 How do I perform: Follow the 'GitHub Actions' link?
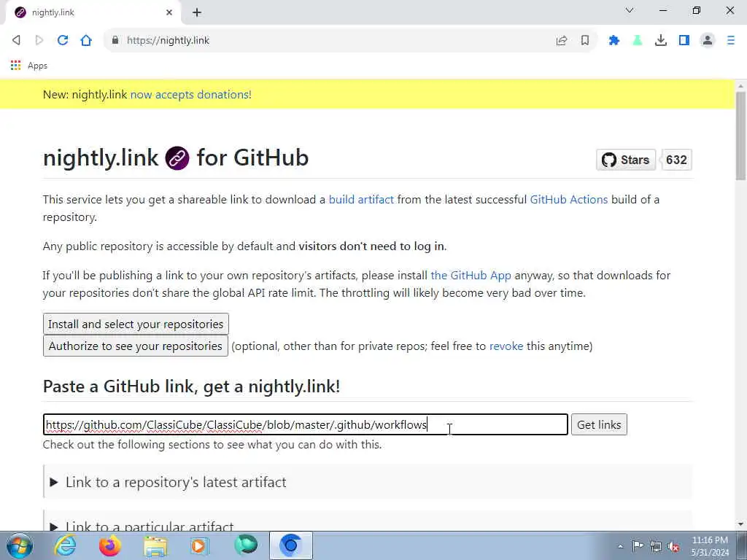click(x=569, y=200)
